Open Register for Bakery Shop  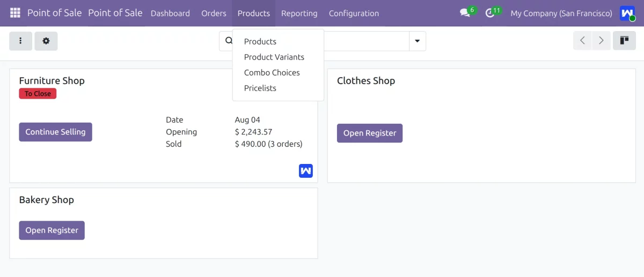[52, 230]
